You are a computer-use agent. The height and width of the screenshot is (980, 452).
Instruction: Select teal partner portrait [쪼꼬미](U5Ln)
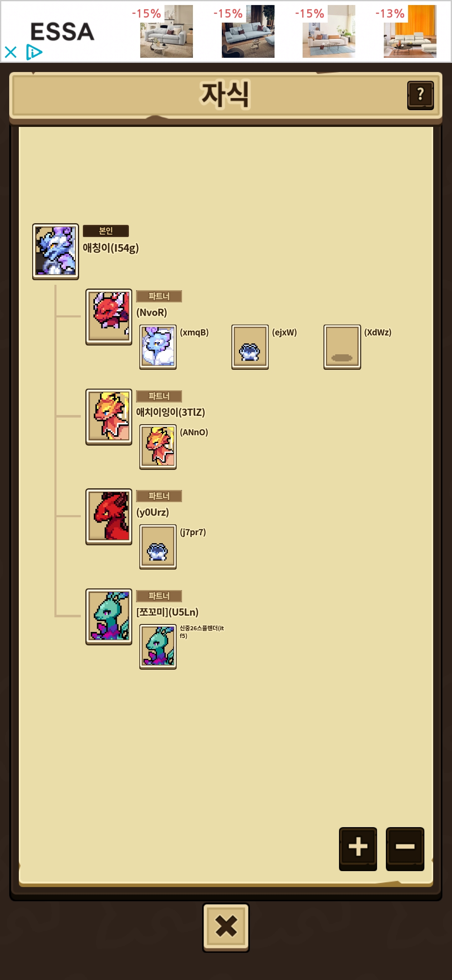click(109, 616)
